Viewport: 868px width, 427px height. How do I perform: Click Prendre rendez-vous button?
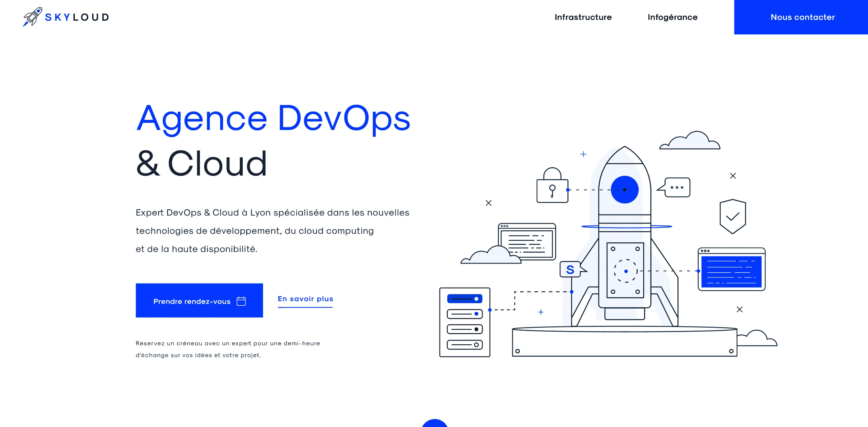pos(199,301)
